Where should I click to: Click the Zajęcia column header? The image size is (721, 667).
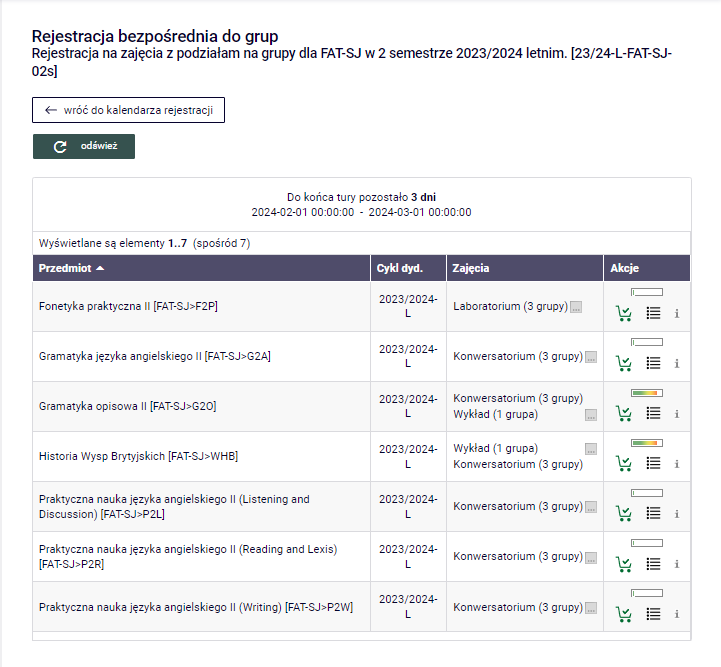tap(471, 269)
